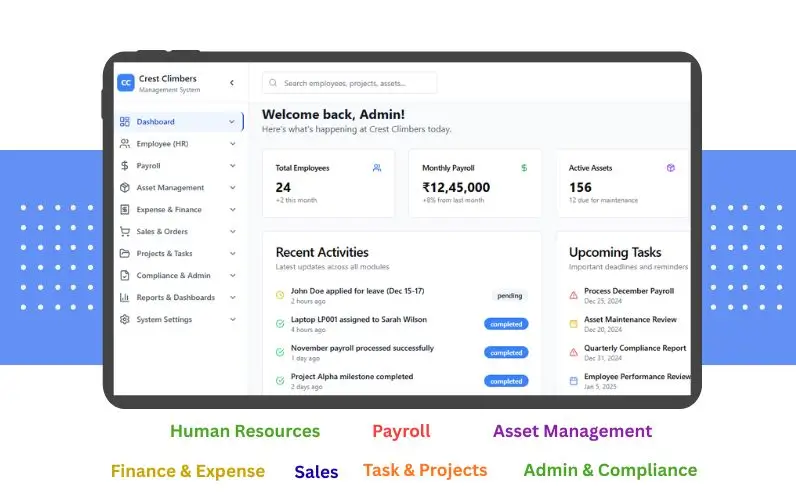Select Payroll in the sidebar
Image resolution: width=796 pixels, height=500 pixels.
click(x=178, y=165)
